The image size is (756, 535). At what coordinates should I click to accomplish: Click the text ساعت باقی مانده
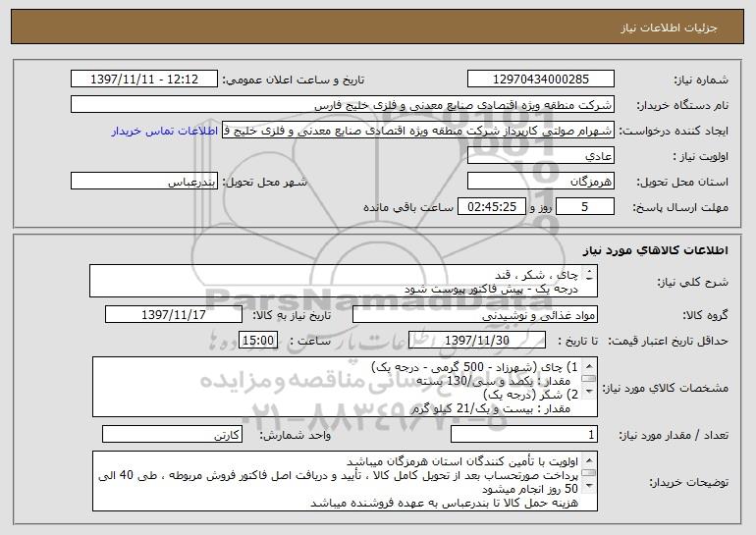coord(407,207)
